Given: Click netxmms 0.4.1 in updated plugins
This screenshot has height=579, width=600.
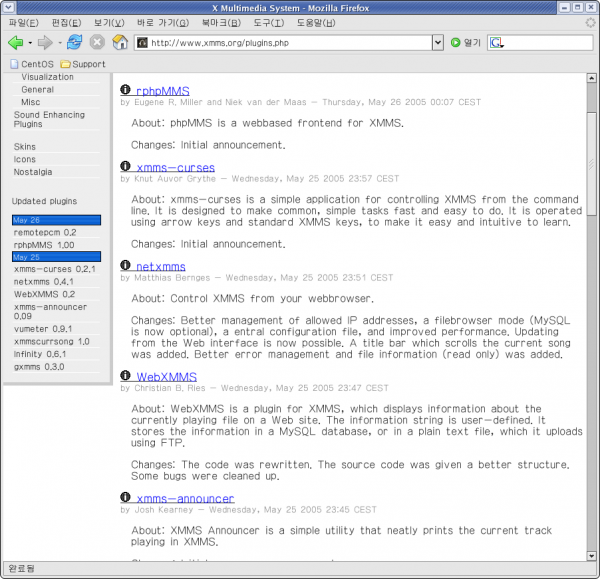Looking at the screenshot, I should (44, 282).
